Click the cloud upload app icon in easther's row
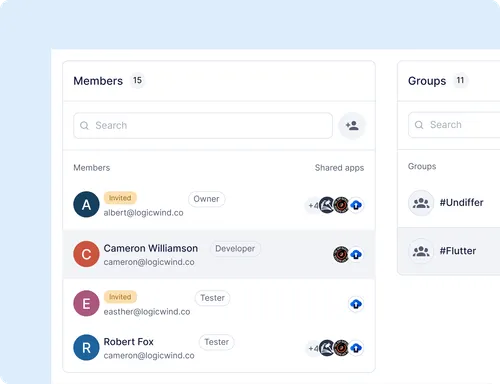This screenshot has height=384, width=500. [356, 304]
